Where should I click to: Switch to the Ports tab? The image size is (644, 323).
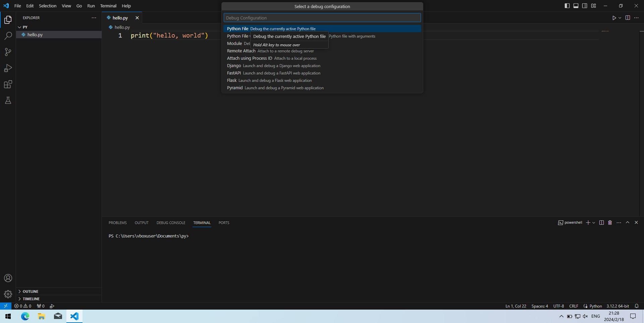tap(224, 223)
